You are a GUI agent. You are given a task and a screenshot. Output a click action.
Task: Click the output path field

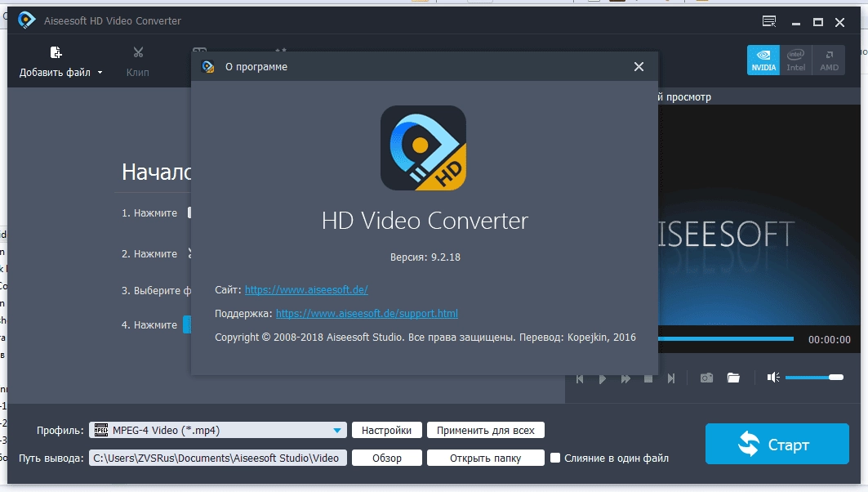click(218, 458)
